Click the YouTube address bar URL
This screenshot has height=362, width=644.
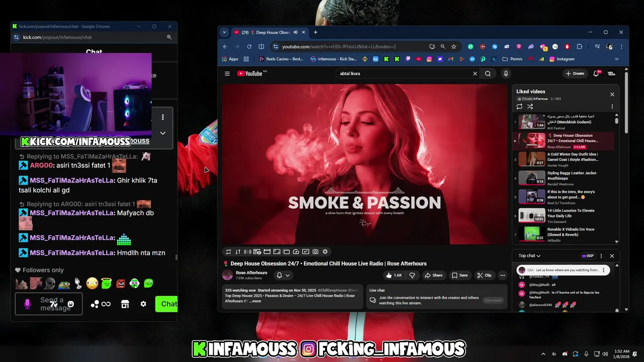coord(339,46)
